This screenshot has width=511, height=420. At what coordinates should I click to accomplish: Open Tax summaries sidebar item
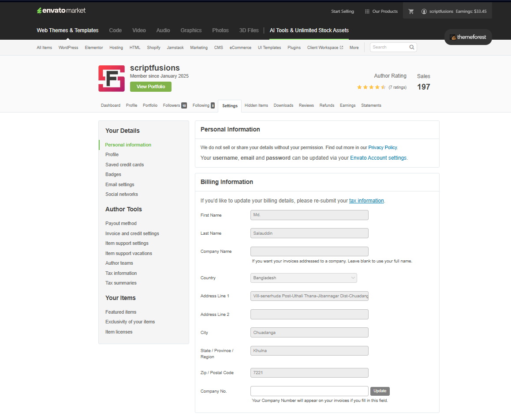(x=121, y=283)
